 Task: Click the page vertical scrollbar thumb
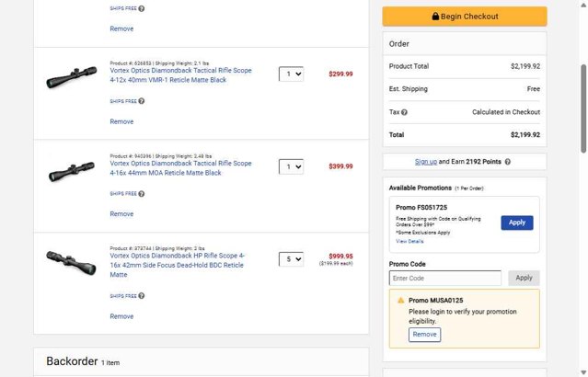coord(583,109)
